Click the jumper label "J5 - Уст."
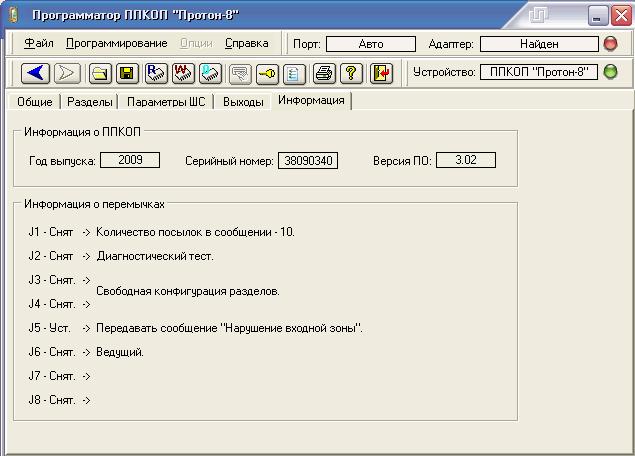This screenshot has width=635, height=456. tap(49, 328)
